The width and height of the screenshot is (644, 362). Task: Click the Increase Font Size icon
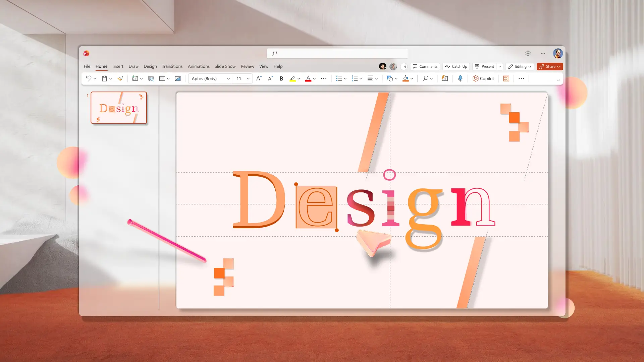[259, 78]
